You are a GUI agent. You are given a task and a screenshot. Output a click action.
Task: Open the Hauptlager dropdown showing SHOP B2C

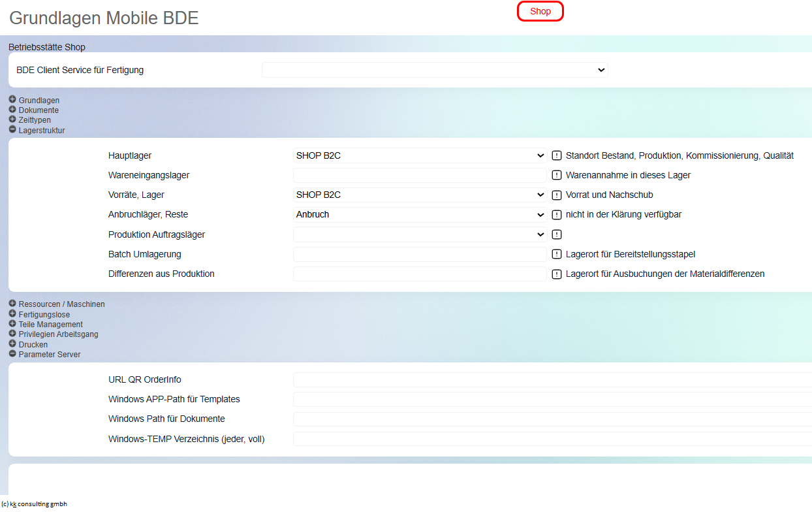tap(420, 155)
